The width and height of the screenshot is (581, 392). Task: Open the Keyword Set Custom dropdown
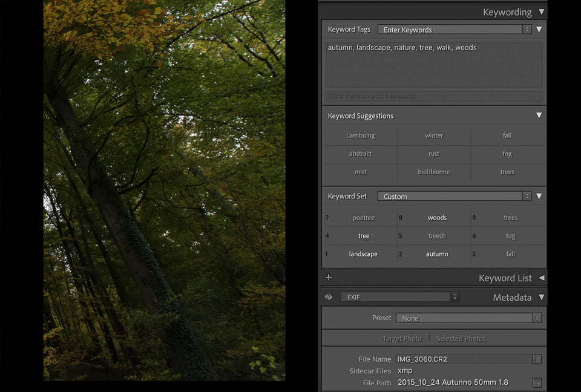pyautogui.click(x=454, y=197)
